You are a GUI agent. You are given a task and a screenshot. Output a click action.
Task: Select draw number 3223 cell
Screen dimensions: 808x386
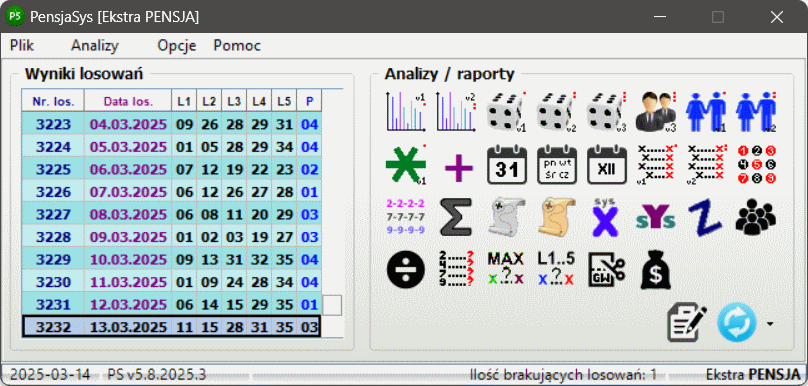pyautogui.click(x=53, y=124)
